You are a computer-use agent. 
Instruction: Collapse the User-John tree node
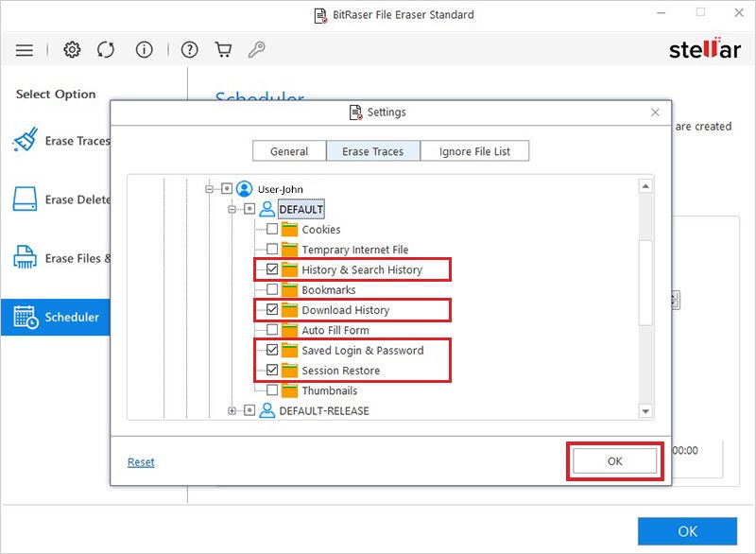coord(209,189)
